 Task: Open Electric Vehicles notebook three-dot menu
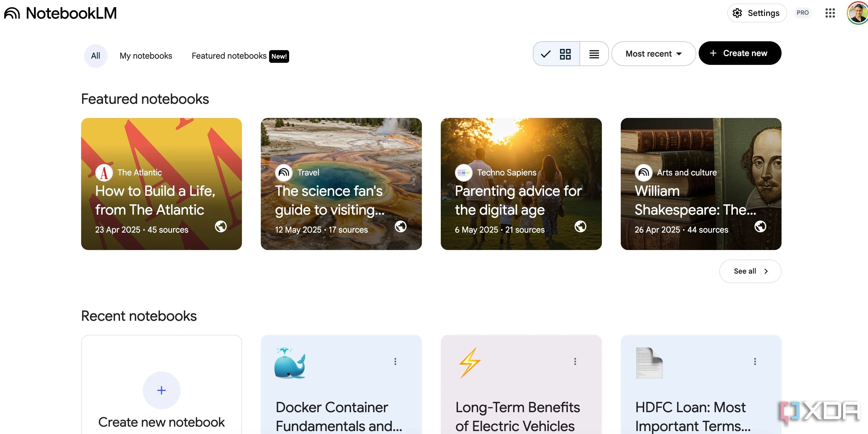click(575, 361)
